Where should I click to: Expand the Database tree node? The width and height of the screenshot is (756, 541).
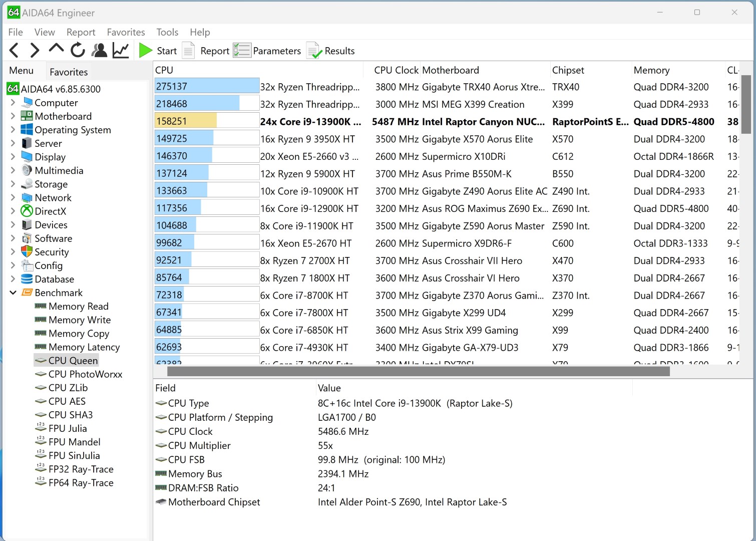pyautogui.click(x=13, y=279)
